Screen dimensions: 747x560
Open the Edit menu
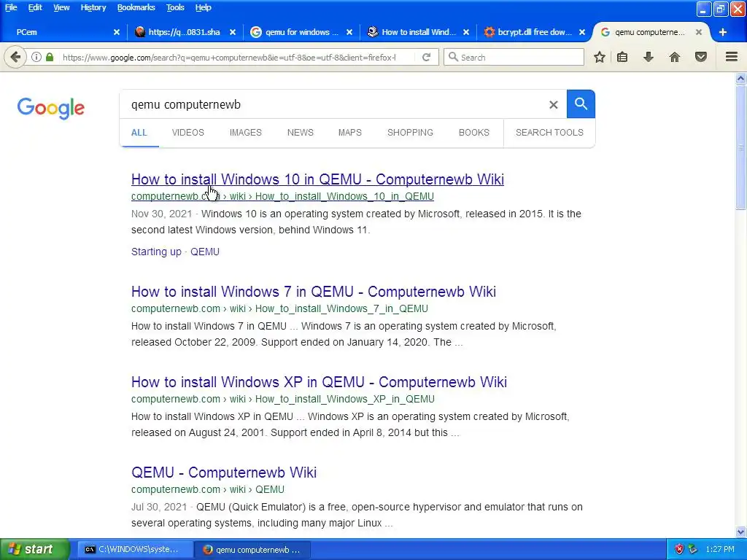[35, 7]
